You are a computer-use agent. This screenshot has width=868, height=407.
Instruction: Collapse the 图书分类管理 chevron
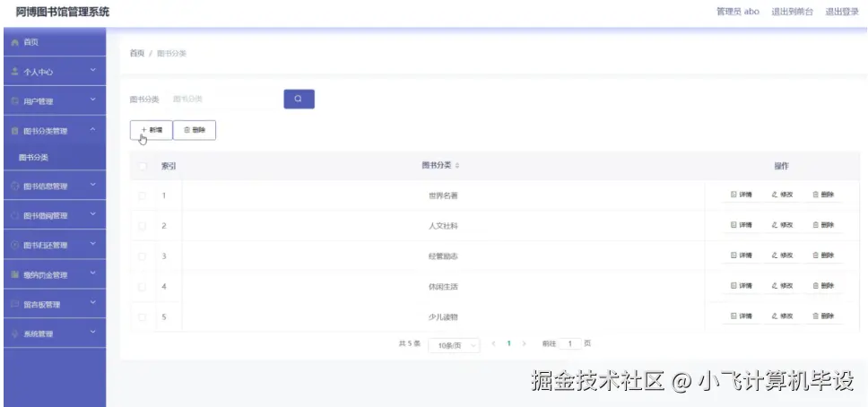(x=93, y=130)
